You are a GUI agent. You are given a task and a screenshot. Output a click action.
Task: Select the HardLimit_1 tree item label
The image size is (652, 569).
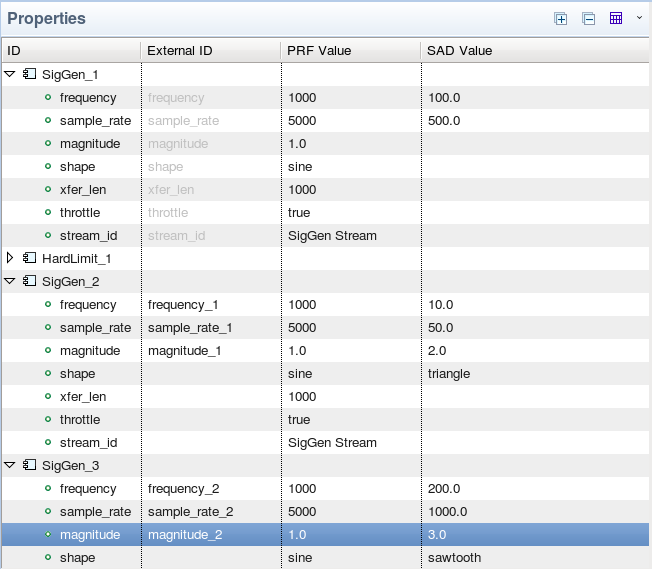click(x=77, y=259)
